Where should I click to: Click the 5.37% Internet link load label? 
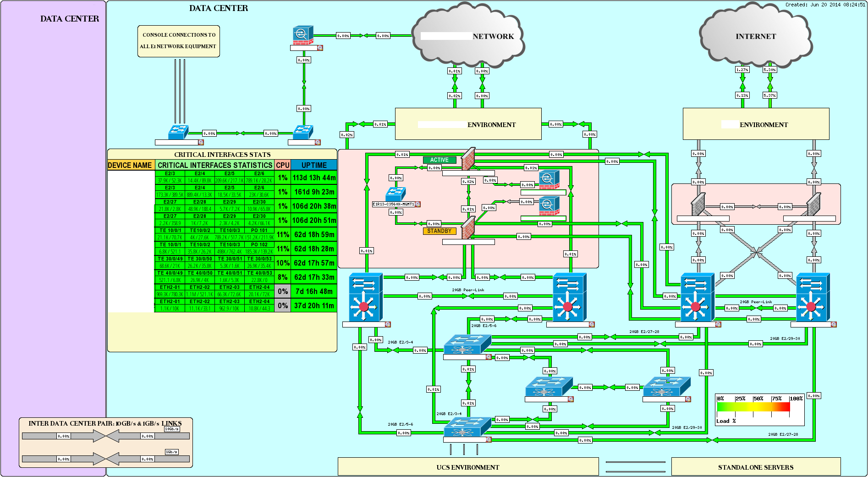pyautogui.click(x=769, y=95)
